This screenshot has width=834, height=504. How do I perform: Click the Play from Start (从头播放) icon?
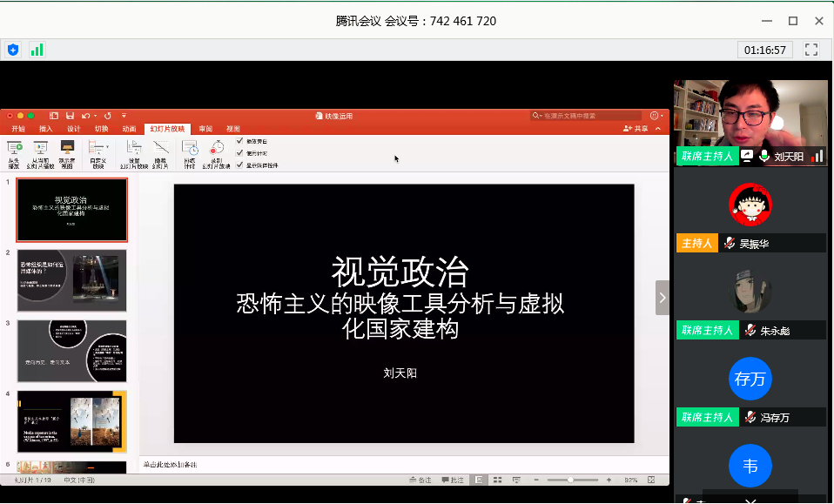pos(14,148)
